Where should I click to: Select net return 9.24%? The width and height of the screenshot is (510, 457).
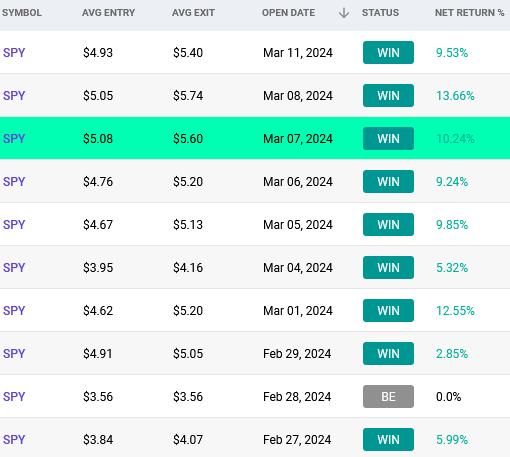point(452,182)
